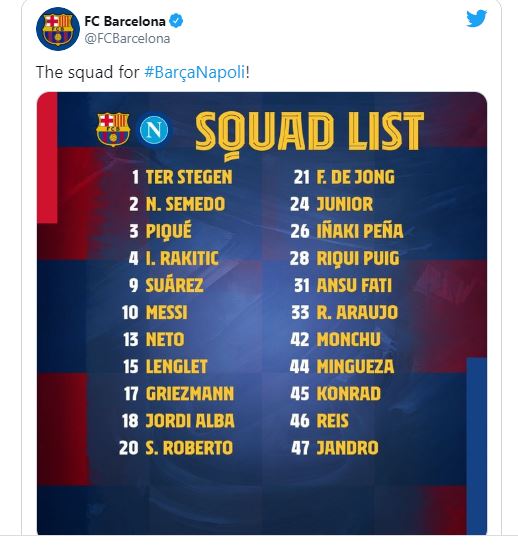Click the blue verified badge checkmark

176,21
